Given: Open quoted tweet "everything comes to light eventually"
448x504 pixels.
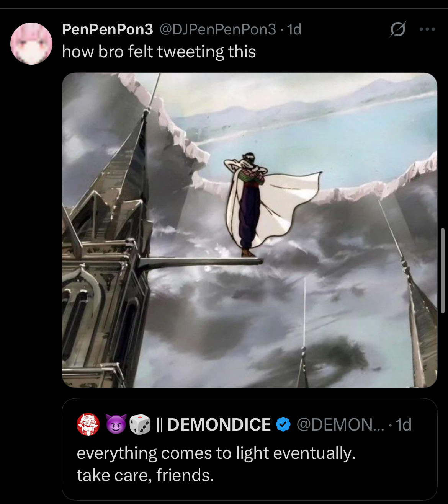Looking at the screenshot, I should [x=216, y=453].
